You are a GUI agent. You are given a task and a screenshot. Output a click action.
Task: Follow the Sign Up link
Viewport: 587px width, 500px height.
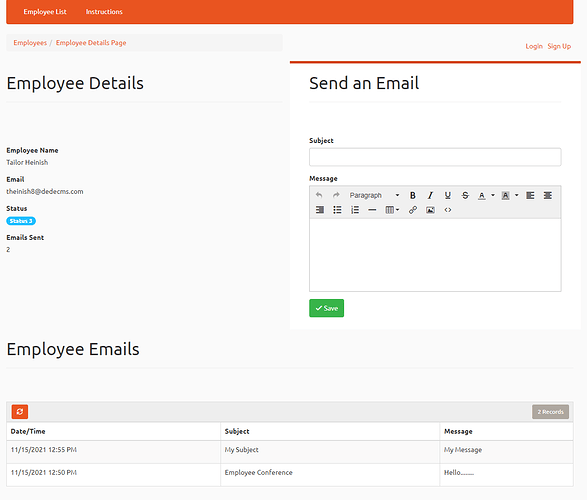pyautogui.click(x=559, y=46)
